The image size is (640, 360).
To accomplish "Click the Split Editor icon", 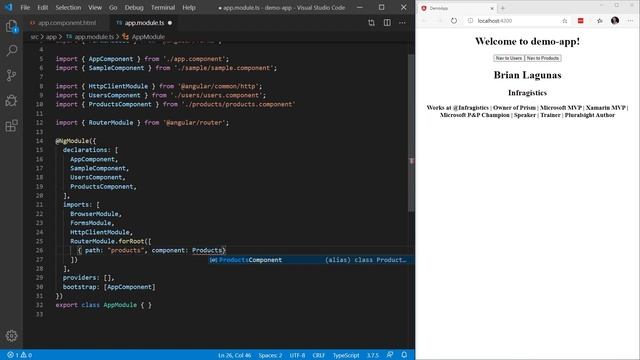I will click(x=387, y=23).
